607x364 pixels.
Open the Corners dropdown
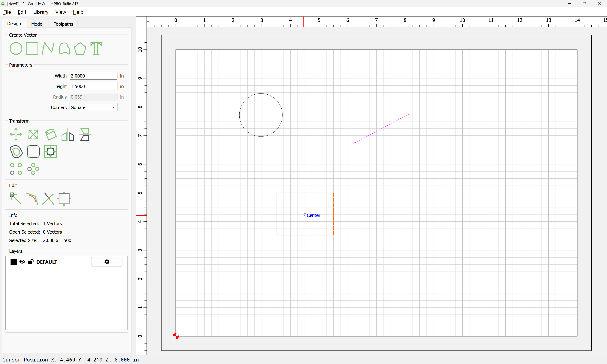(93, 107)
